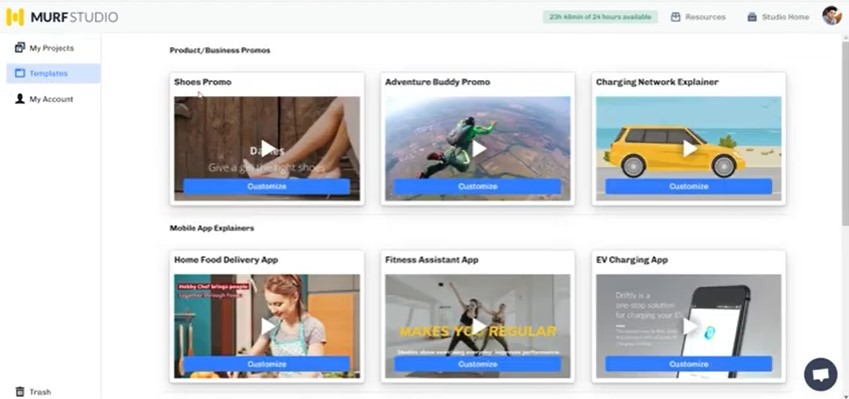
Task: Click the Fitness Assistant App title
Action: (x=432, y=260)
